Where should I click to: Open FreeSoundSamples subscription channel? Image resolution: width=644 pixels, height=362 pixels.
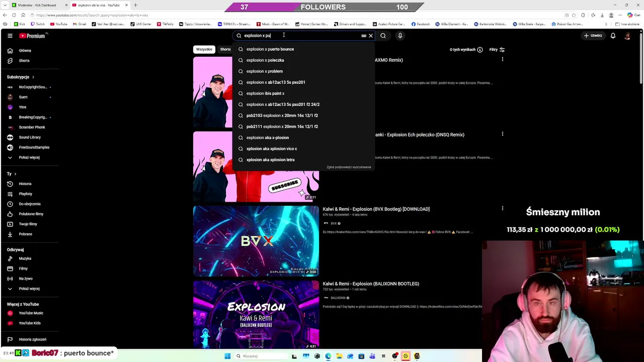30,147
